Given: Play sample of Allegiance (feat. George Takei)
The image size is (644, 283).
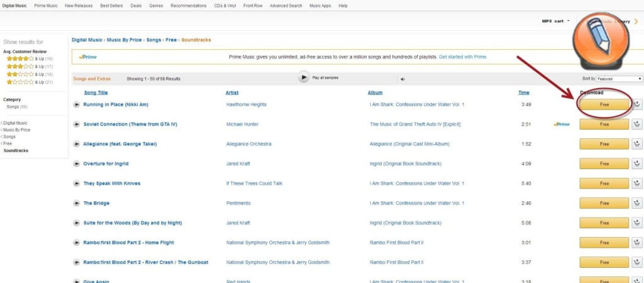Looking at the screenshot, I should click(x=76, y=144).
